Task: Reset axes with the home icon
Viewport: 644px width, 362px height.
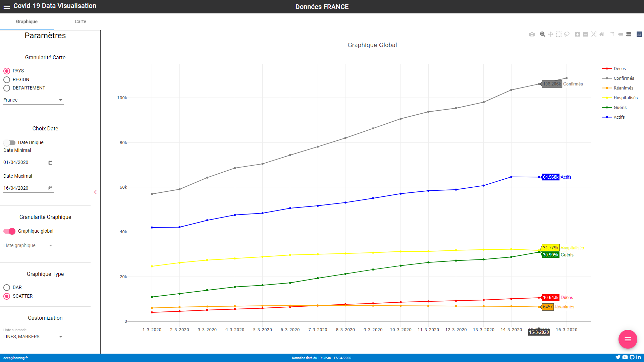Action: click(x=602, y=34)
